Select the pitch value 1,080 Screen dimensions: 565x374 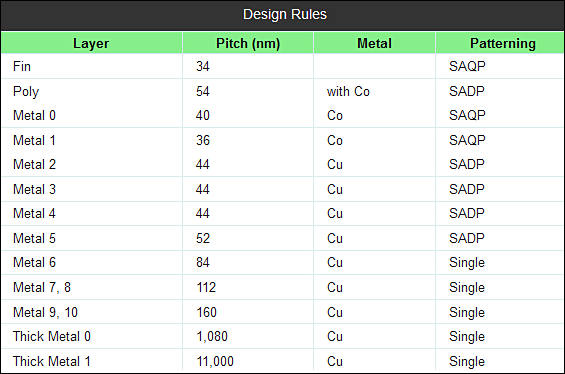click(x=212, y=337)
